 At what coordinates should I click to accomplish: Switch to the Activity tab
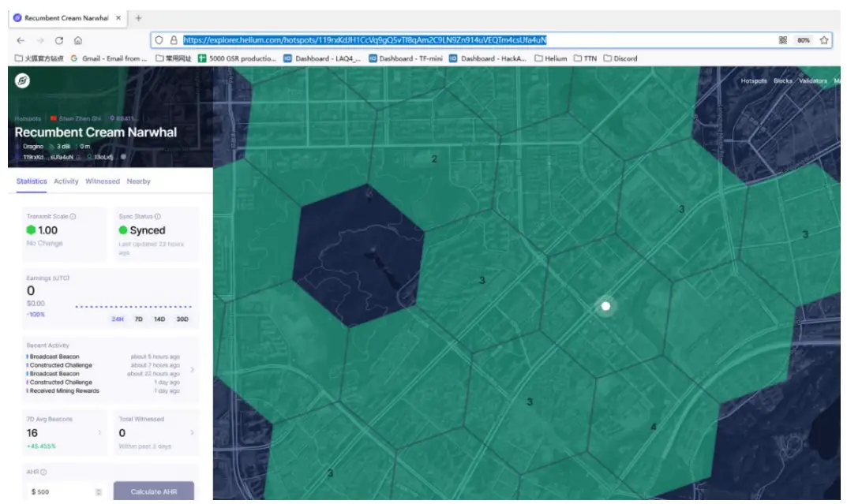pyautogui.click(x=66, y=181)
